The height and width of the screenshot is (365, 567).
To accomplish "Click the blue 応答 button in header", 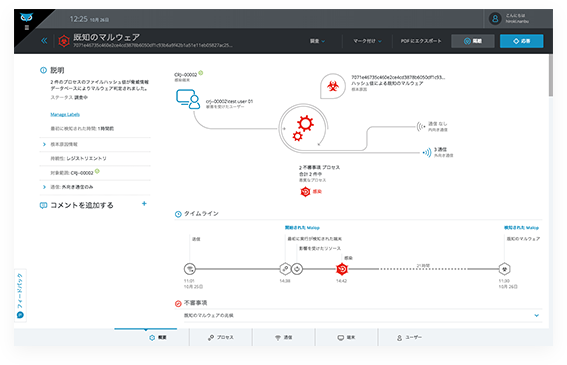I will click(x=521, y=41).
